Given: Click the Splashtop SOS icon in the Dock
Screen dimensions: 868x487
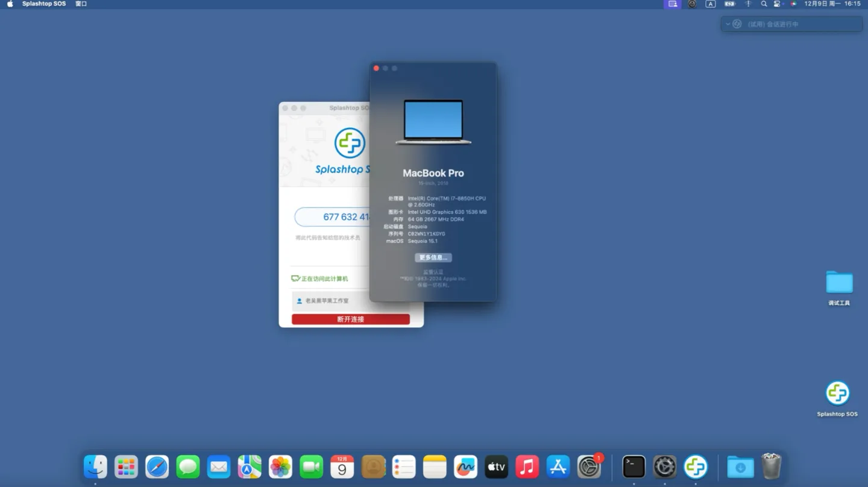Looking at the screenshot, I should [696, 467].
